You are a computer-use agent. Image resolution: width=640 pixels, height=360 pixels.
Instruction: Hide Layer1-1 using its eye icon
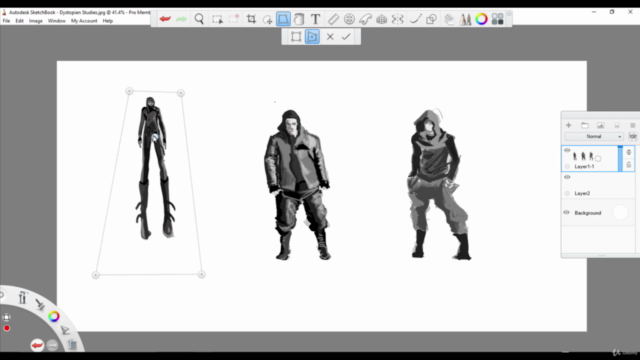tap(567, 150)
